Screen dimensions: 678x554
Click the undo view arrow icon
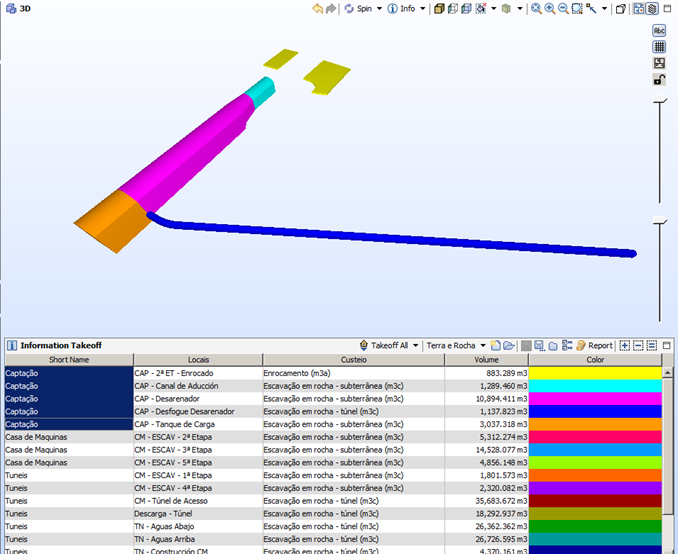(318, 8)
